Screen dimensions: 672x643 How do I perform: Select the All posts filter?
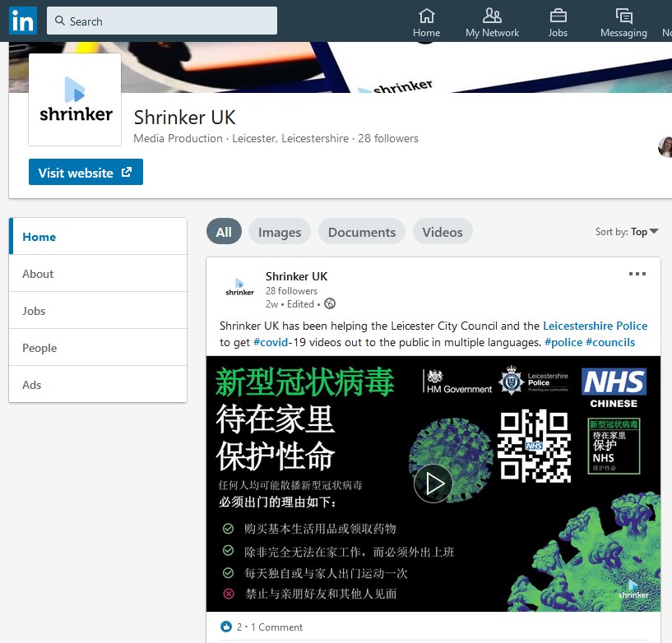coord(225,232)
